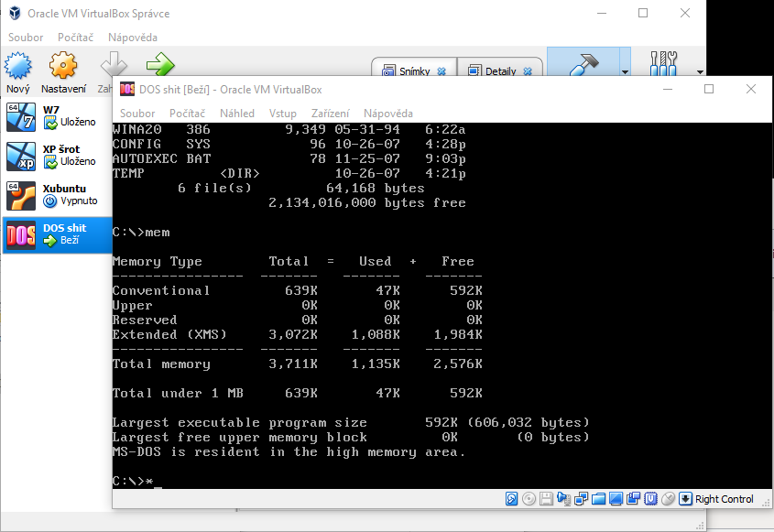Click the 'C:\>mem' command line text
The image size is (774, 532).
tap(141, 232)
